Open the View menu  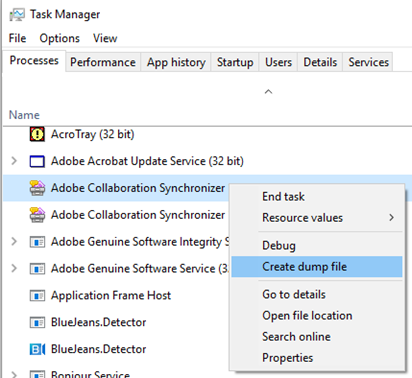(x=105, y=38)
